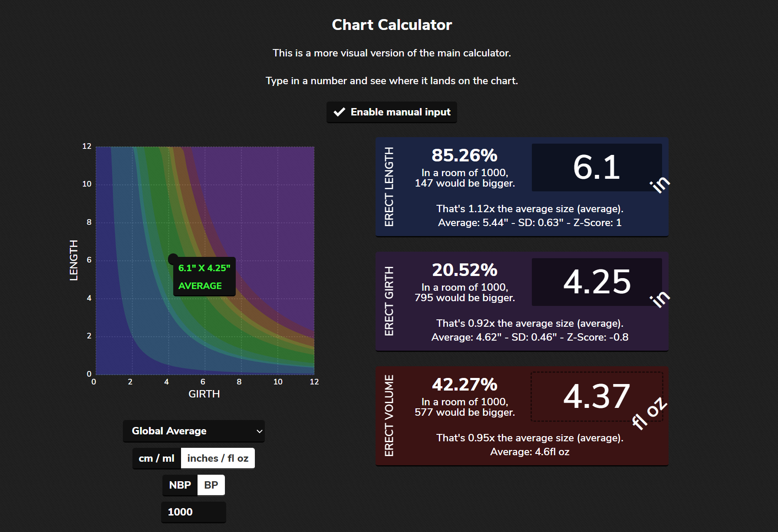Click '577 would be bigger' text

[465, 412]
